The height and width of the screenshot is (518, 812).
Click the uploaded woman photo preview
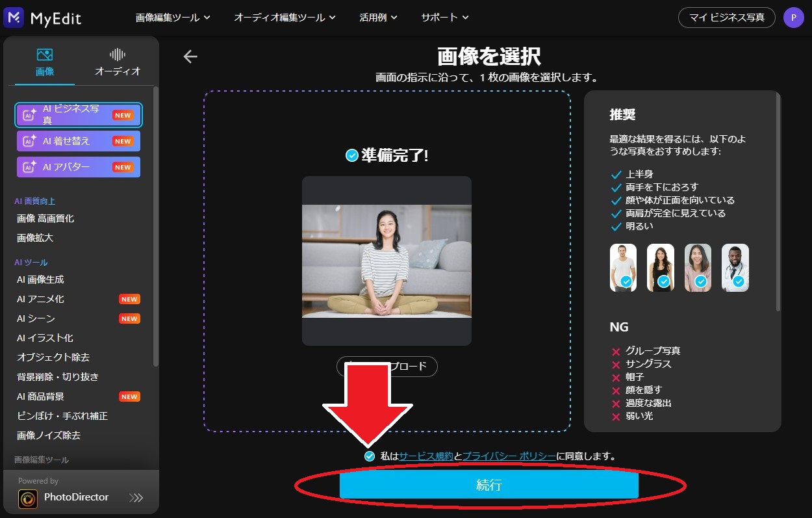coord(387,261)
